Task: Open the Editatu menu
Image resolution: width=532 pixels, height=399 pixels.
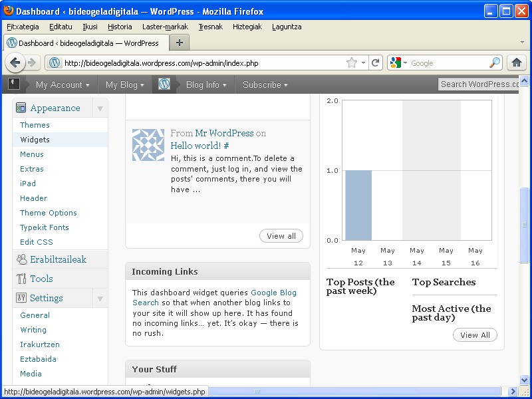Action: [61, 27]
